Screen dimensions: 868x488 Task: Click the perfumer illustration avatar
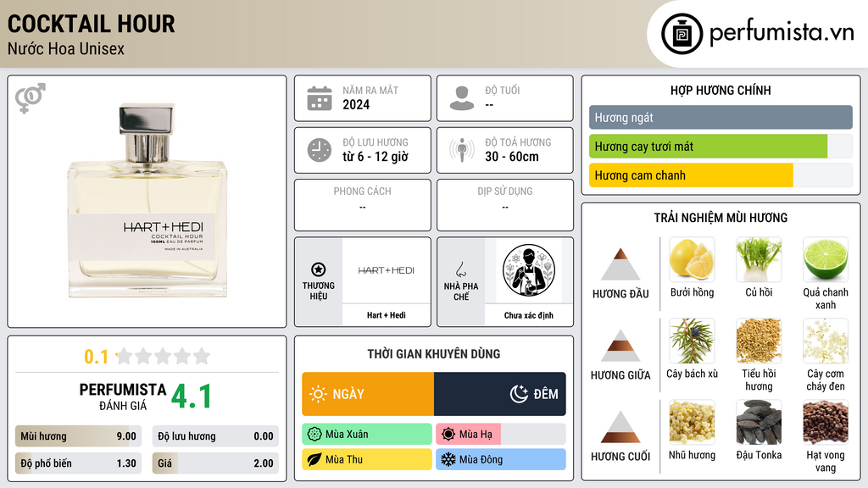tap(529, 270)
